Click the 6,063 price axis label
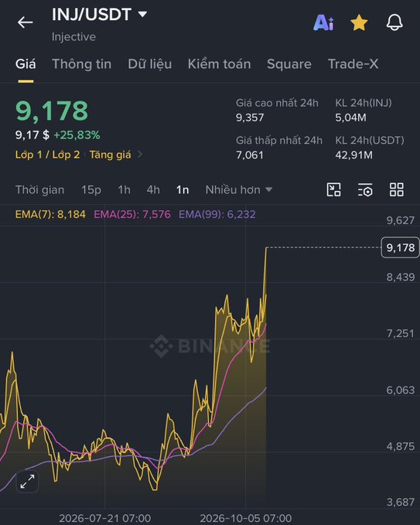Image resolution: width=420 pixels, height=525 pixels. 401,390
